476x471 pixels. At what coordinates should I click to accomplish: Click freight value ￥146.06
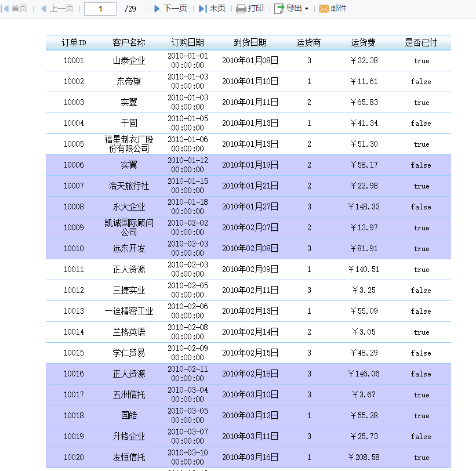coord(364,374)
